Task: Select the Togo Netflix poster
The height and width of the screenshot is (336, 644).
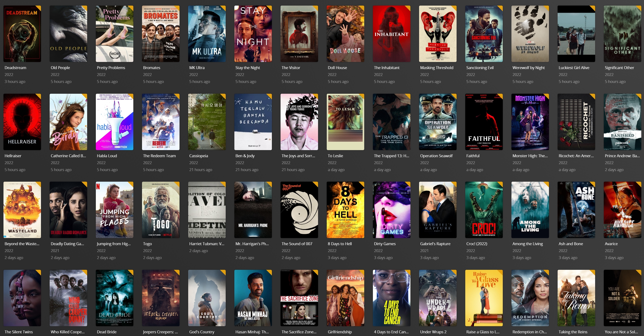Action: click(x=160, y=210)
